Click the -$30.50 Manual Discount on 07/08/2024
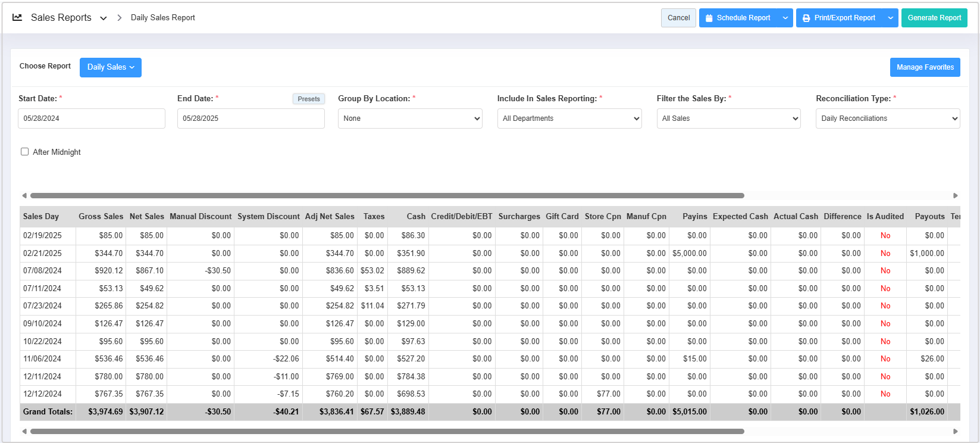This screenshot has height=443, width=980. coord(218,271)
